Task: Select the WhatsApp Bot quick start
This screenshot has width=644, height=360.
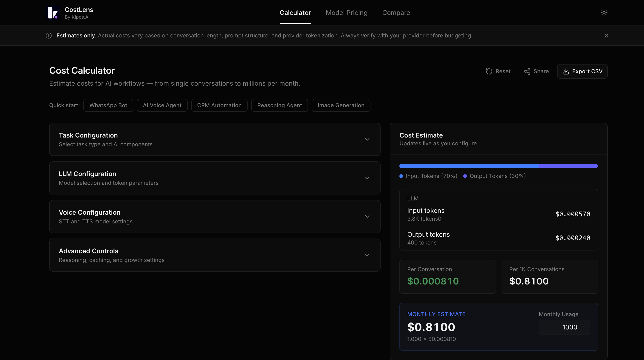Action: coord(108,105)
